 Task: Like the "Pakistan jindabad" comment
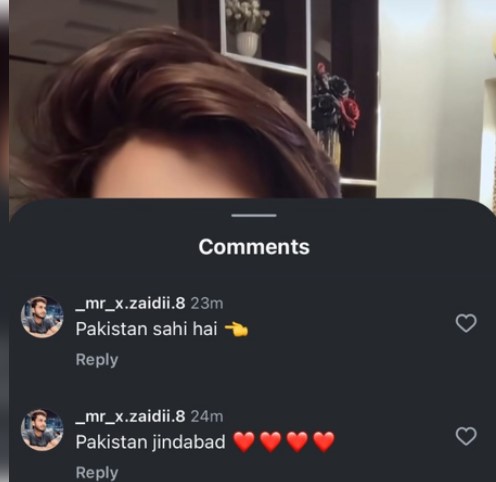coord(466,436)
